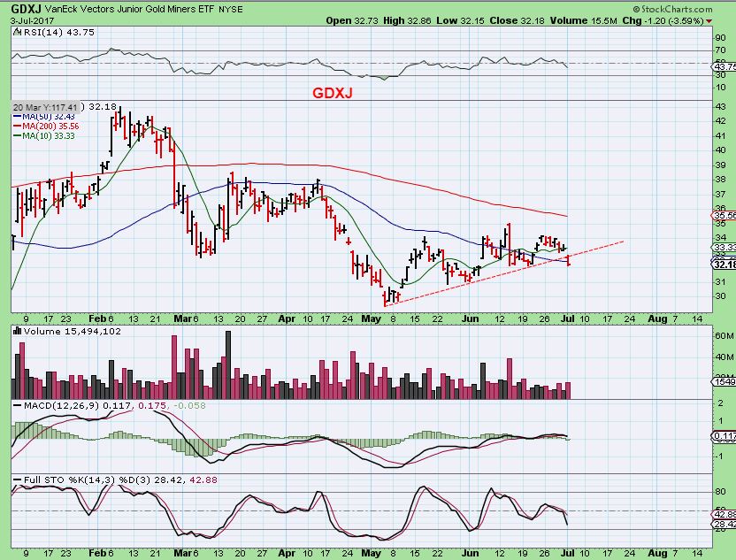Click the VanEck Vectors Junior Gold Miners ETF title
This screenshot has height=560, width=736.
click(130, 9)
